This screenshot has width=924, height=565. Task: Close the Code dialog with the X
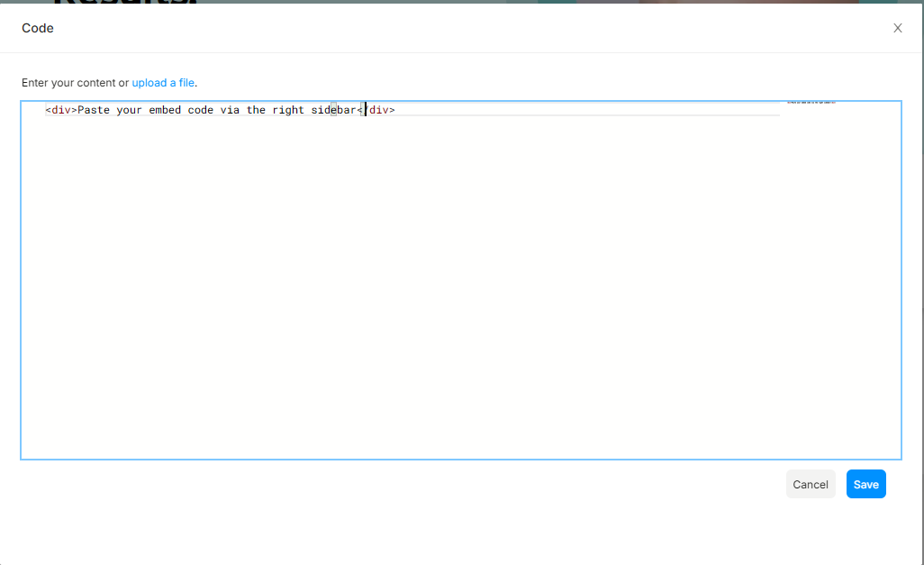[x=897, y=28]
